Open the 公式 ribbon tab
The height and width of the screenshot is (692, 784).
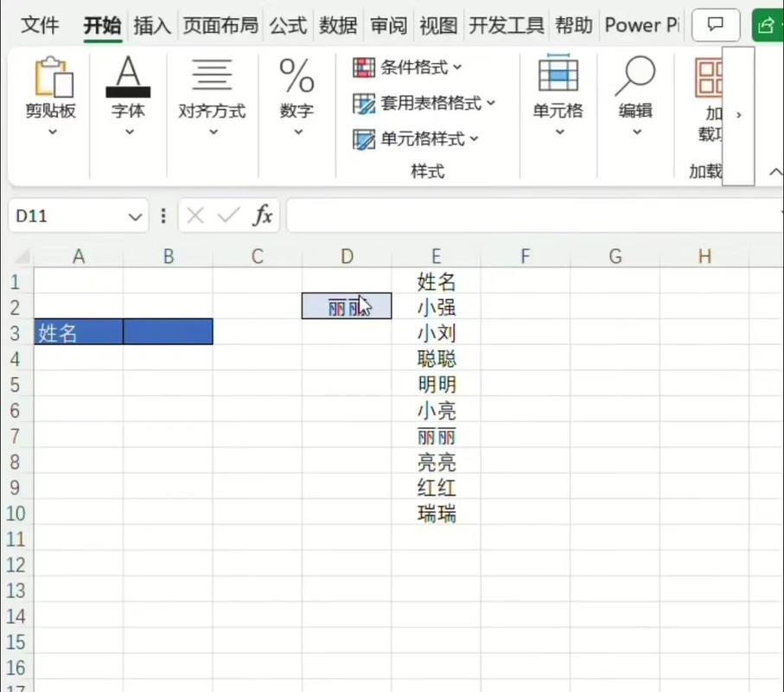[x=288, y=25]
